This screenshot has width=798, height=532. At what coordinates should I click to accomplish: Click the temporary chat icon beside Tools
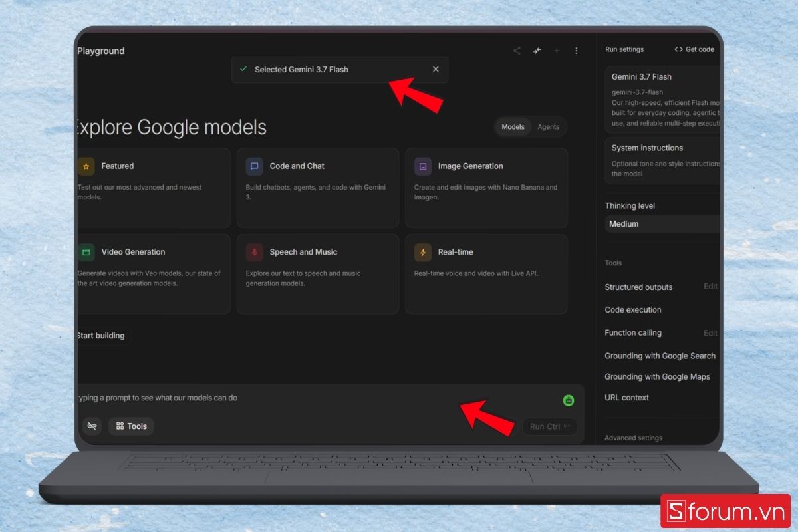click(92, 426)
